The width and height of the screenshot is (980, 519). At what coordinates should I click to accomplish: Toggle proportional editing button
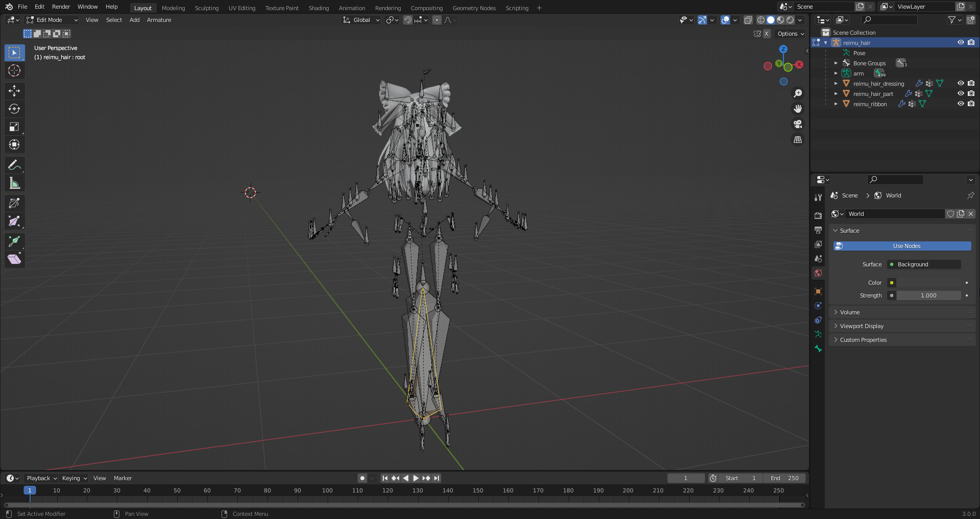tap(437, 20)
